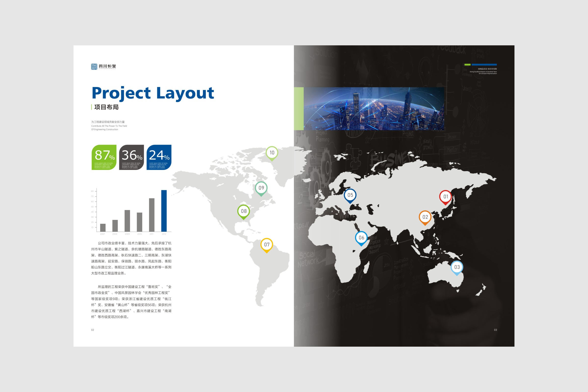The width and height of the screenshot is (588, 392).
Task: Click the blue header bar top-right
Action: (484, 65)
